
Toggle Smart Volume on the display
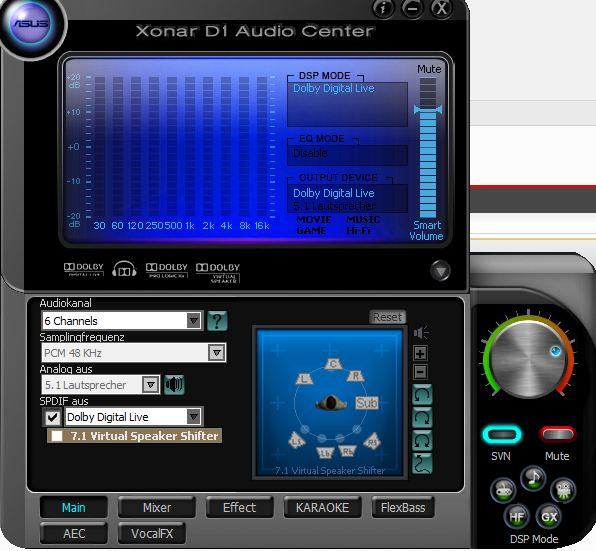[x=426, y=231]
